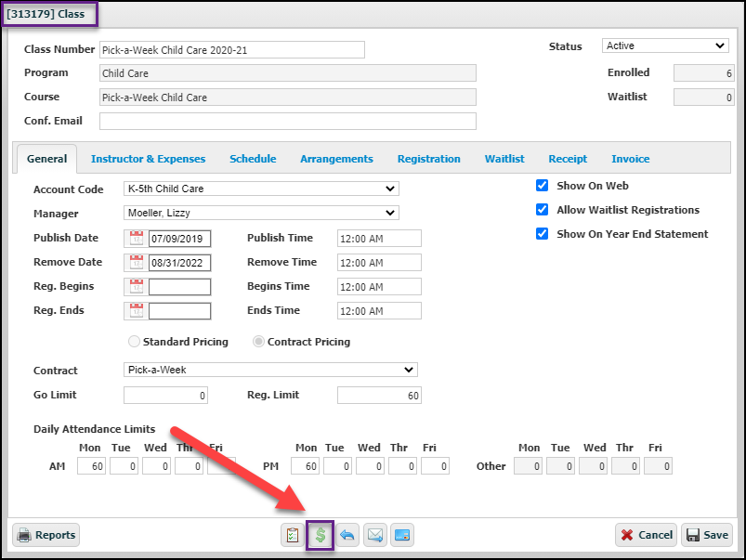Click the Save button
746x560 pixels.
tap(707, 535)
